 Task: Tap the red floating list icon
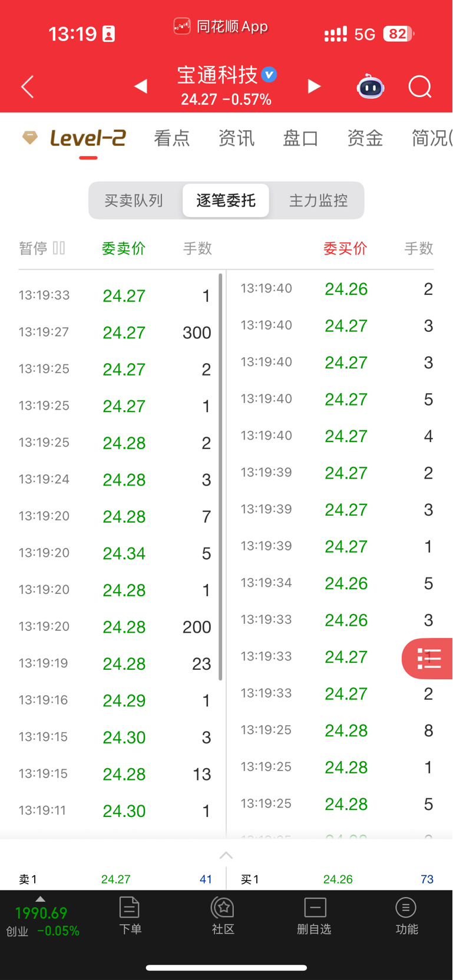pyautogui.click(x=428, y=659)
